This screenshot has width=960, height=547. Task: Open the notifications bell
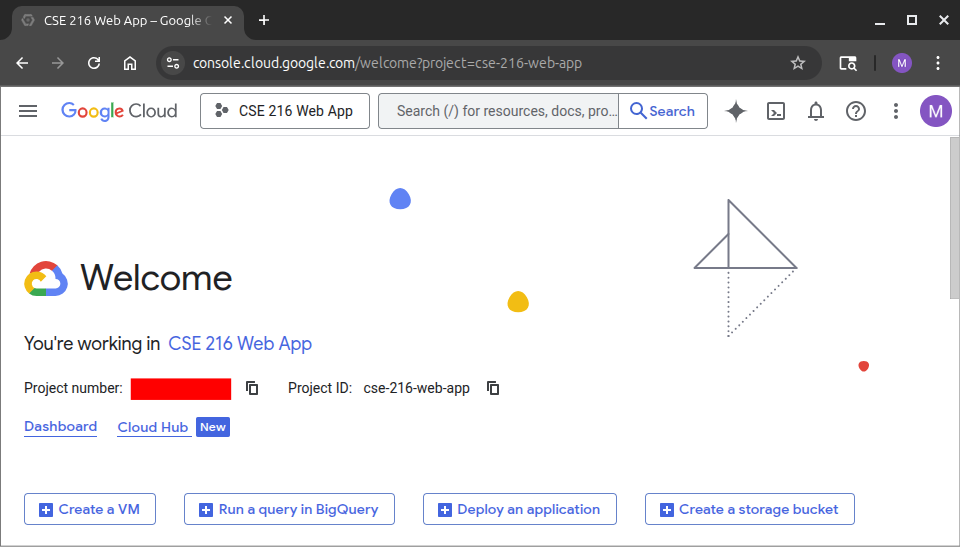[816, 111]
